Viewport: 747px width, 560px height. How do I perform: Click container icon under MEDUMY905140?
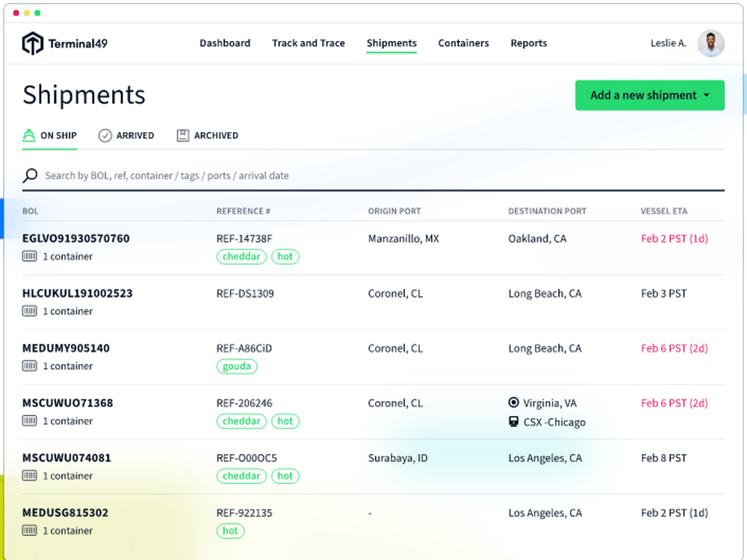tap(30, 366)
